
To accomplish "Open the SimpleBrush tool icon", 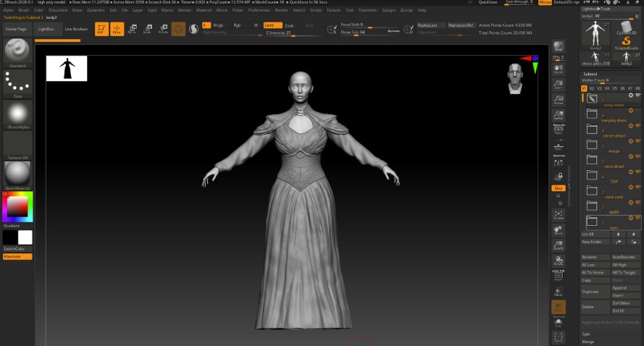I will coord(625,42).
